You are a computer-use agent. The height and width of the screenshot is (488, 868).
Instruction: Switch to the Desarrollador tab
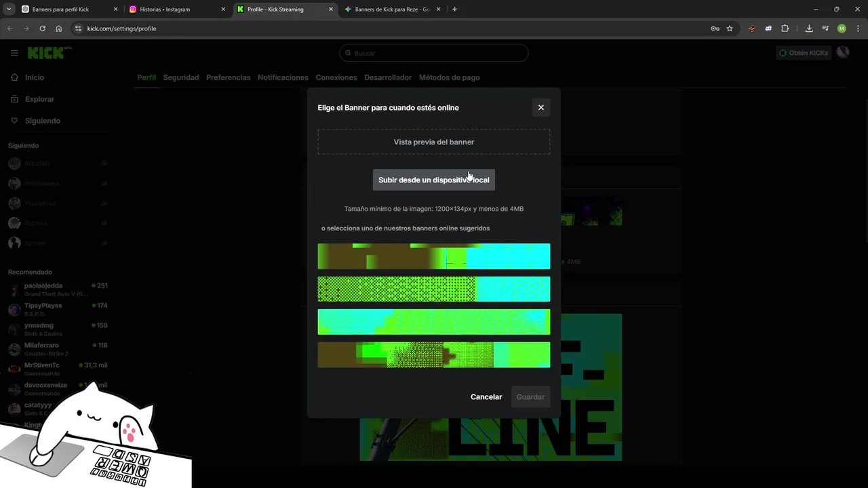(388, 77)
